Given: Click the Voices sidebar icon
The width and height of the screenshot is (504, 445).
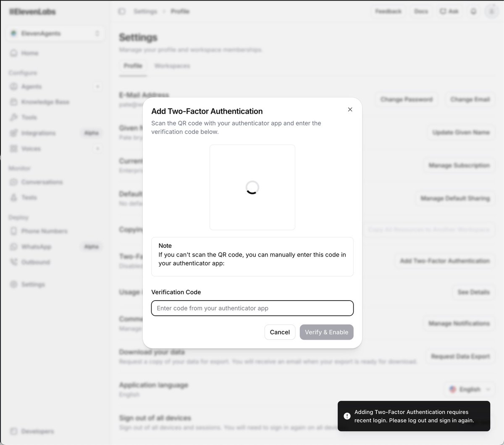Looking at the screenshot, I should coord(14,149).
